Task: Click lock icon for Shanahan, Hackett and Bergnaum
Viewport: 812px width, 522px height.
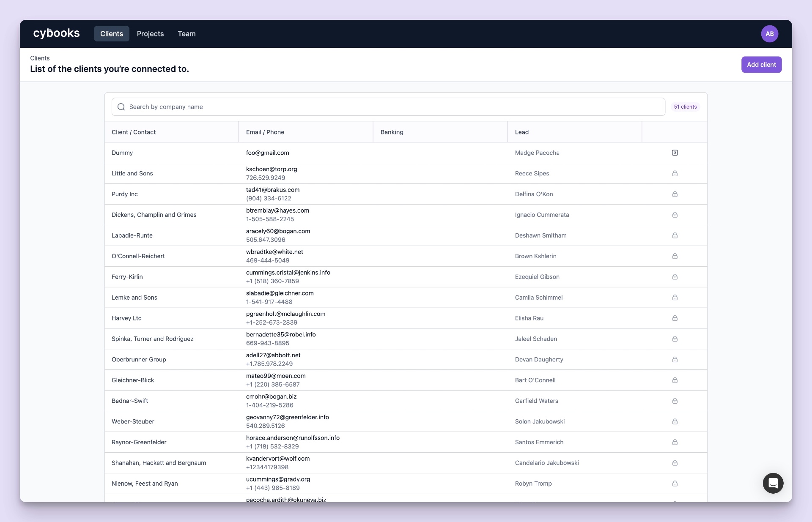Action: point(675,463)
